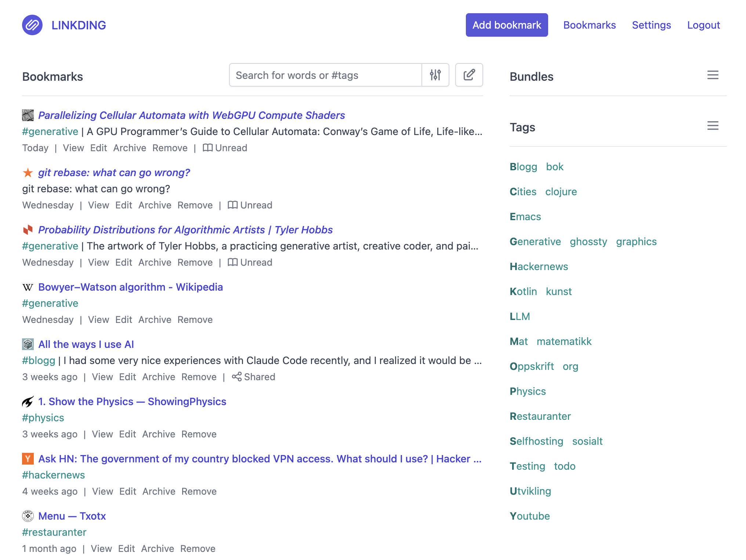
Task: Click the Linkding logo icon
Action: 32,25
